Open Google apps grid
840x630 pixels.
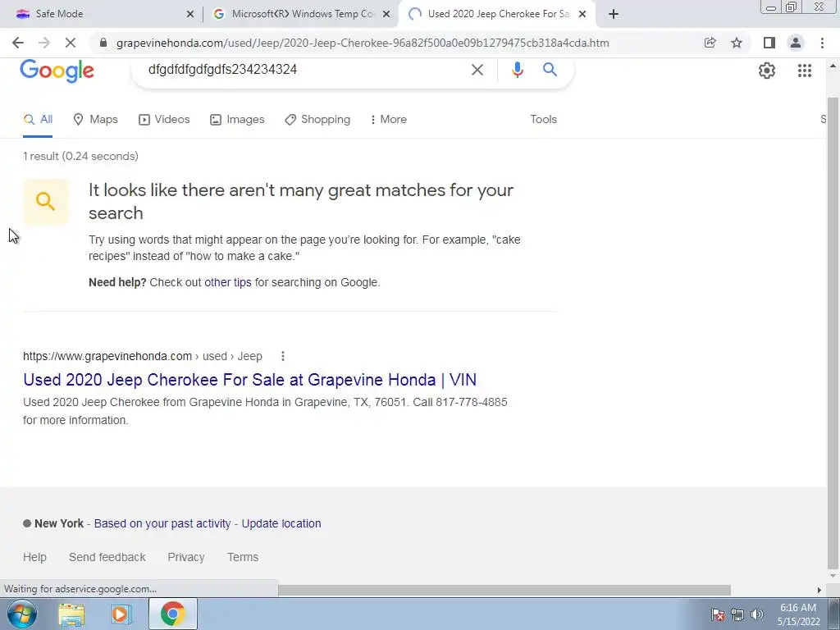coord(804,71)
